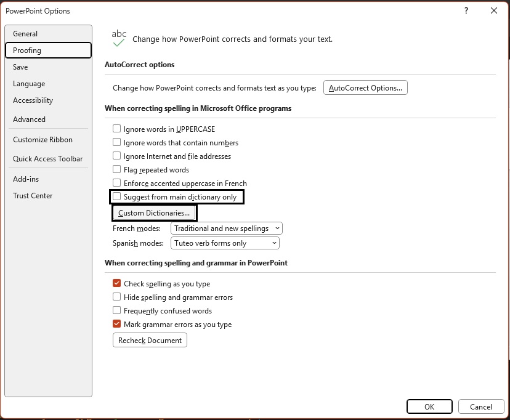Enable Ignore words in UPPERCASE checkbox
The height and width of the screenshot is (420, 510).
coord(116,129)
